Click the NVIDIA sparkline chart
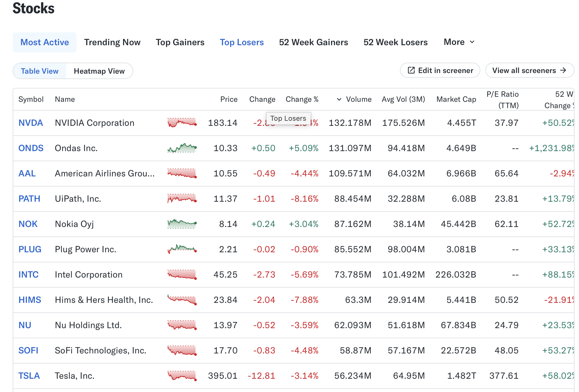 182,123
